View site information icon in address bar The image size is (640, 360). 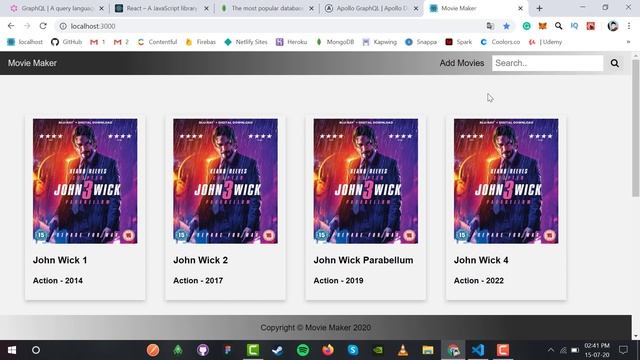click(x=63, y=26)
